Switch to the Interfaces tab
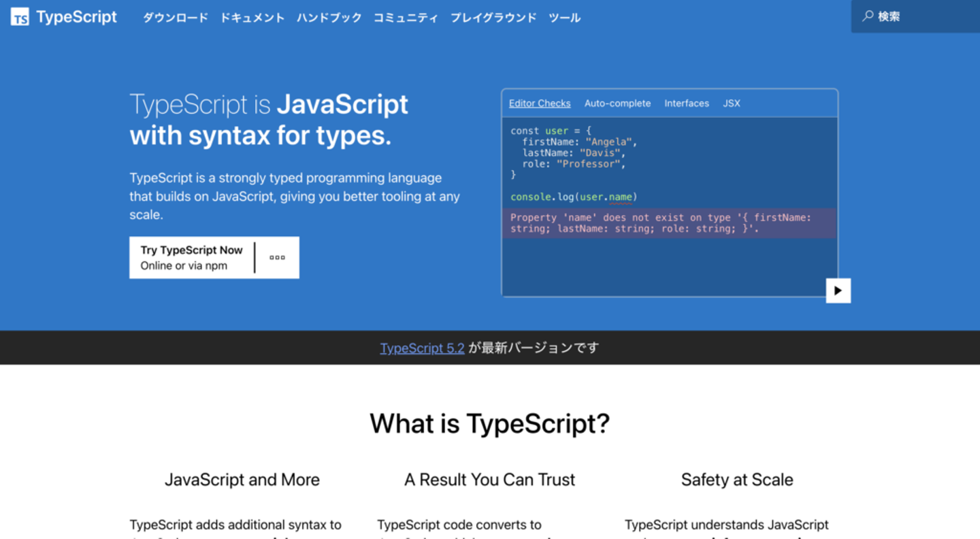This screenshot has height=539, width=980. tap(687, 103)
